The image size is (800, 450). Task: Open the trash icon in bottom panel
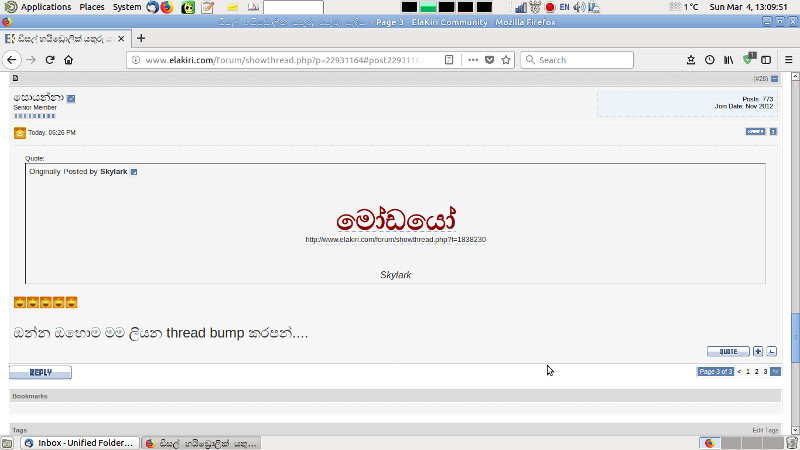point(792,443)
